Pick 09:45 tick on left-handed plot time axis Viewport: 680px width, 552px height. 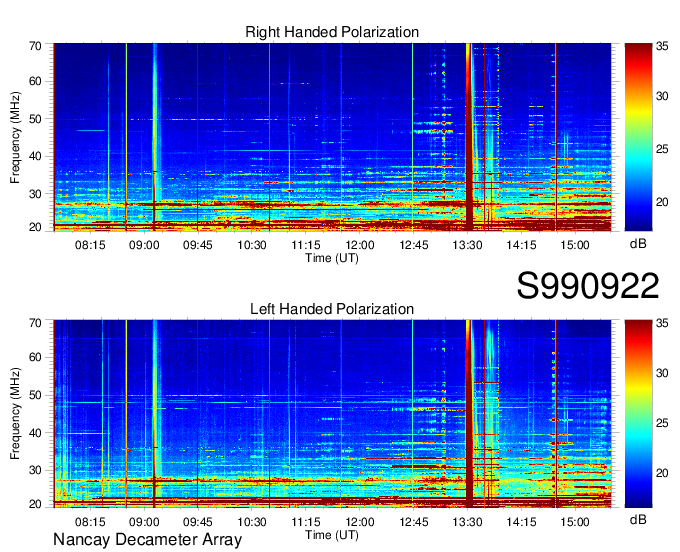[198, 522]
